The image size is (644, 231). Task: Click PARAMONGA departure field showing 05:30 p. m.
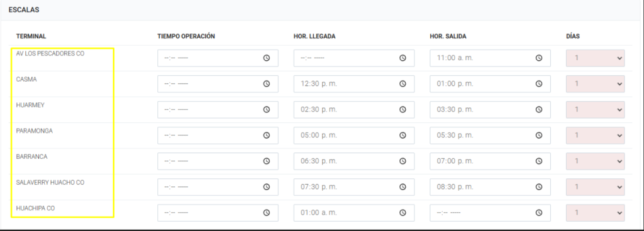click(491, 136)
